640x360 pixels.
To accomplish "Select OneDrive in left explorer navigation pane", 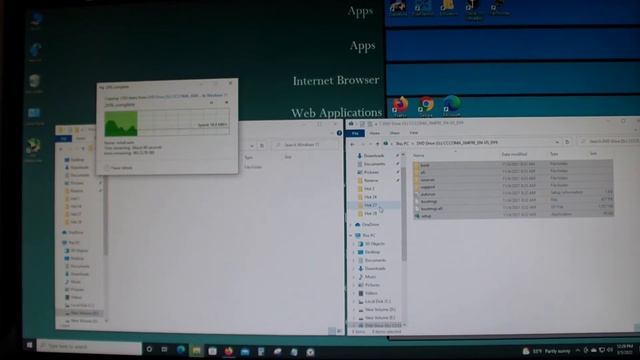I will point(75,233).
